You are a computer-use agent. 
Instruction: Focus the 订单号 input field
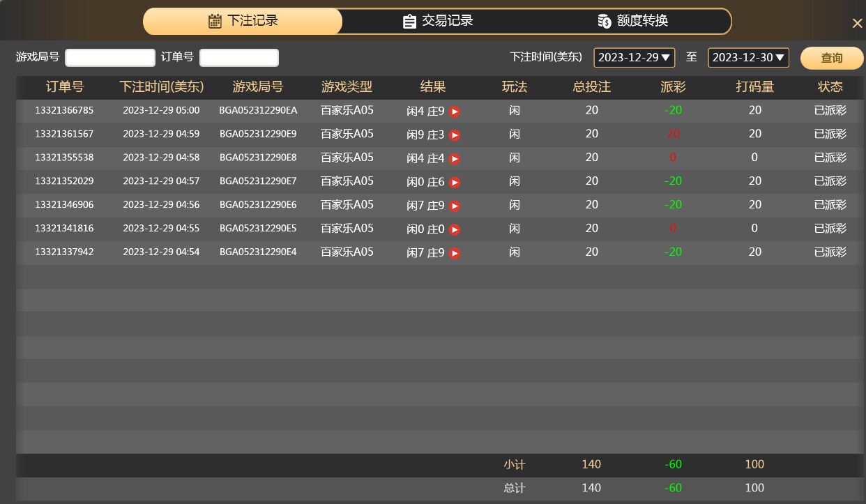[239, 57]
